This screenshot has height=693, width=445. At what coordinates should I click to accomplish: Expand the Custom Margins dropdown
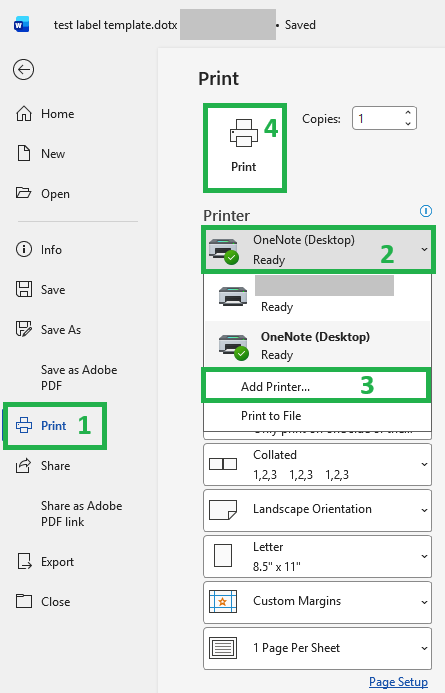(317, 602)
